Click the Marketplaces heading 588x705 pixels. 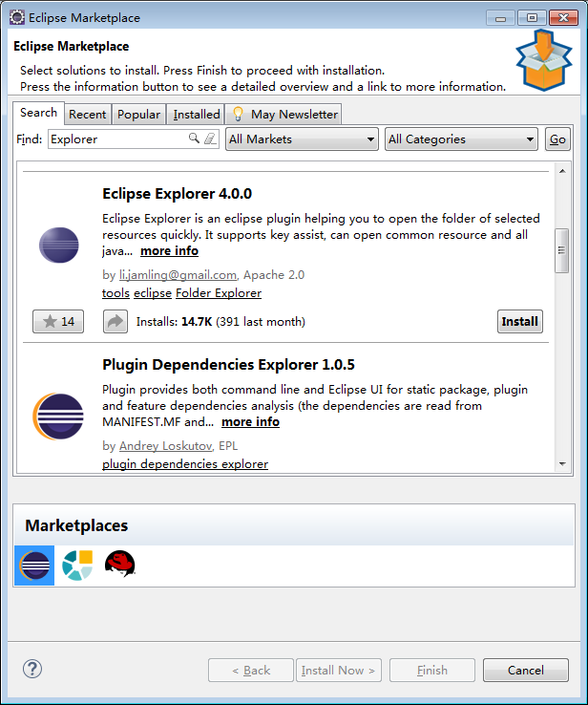pyautogui.click(x=76, y=525)
